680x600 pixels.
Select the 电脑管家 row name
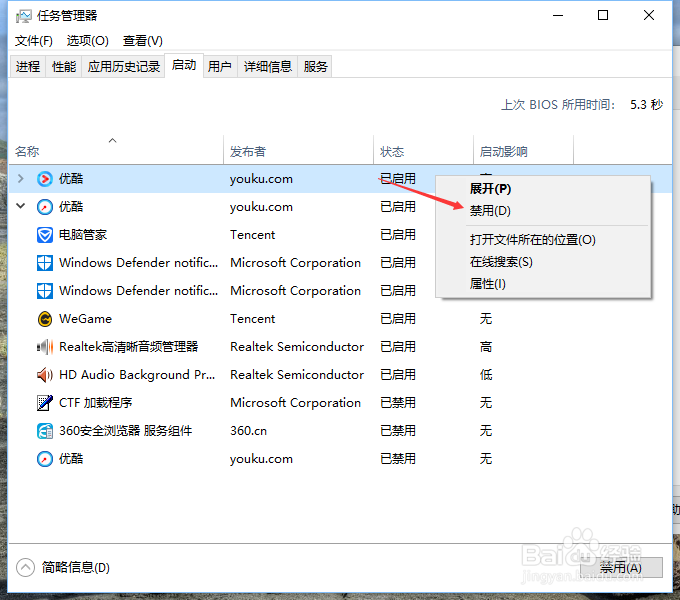tap(83, 235)
